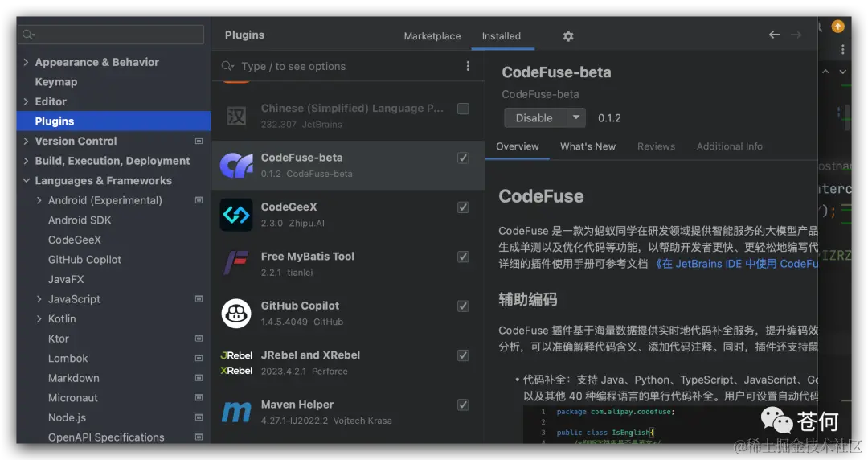
Task: Uncheck the CodeGeeX plugin checkbox
Action: [x=464, y=207]
